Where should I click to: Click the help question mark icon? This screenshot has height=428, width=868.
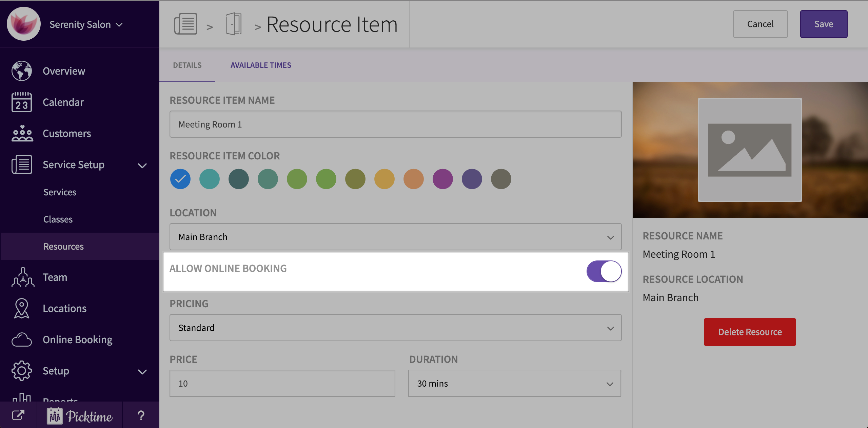point(141,415)
